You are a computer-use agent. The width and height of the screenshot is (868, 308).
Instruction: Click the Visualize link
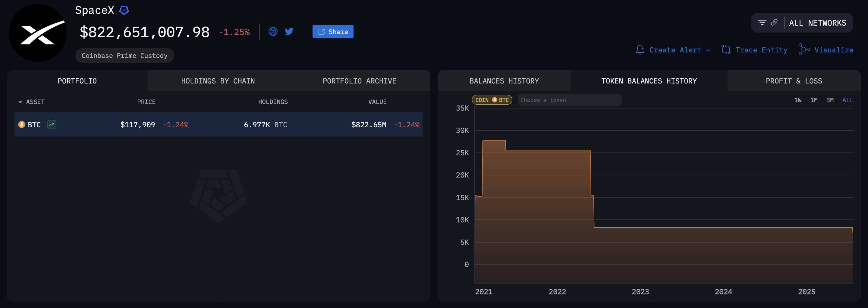pos(834,50)
